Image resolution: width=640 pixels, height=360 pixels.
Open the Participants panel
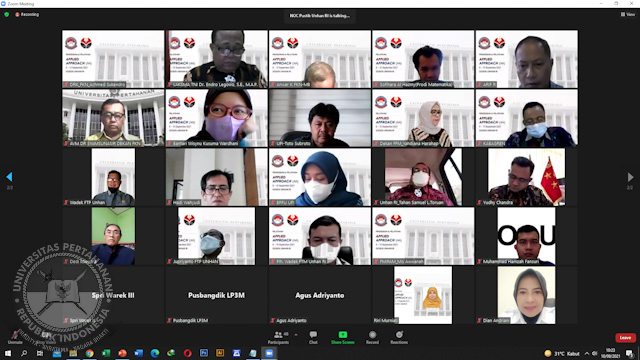point(278,337)
